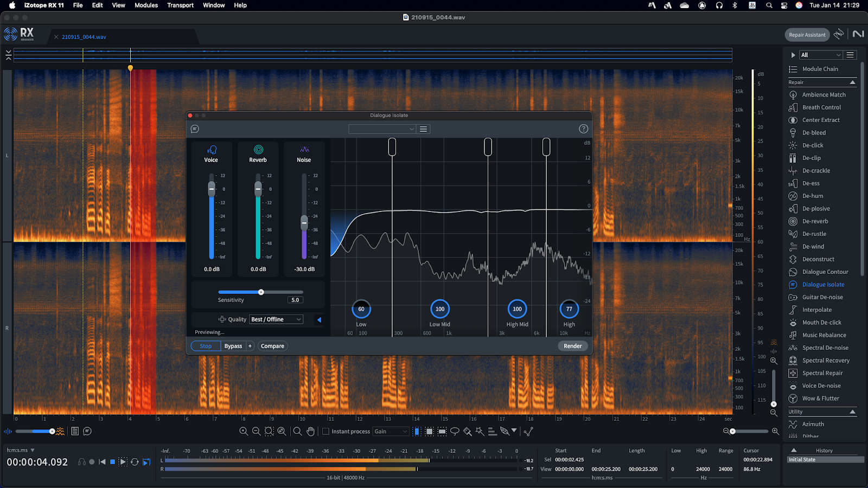Open the Ambience Match module

824,94
